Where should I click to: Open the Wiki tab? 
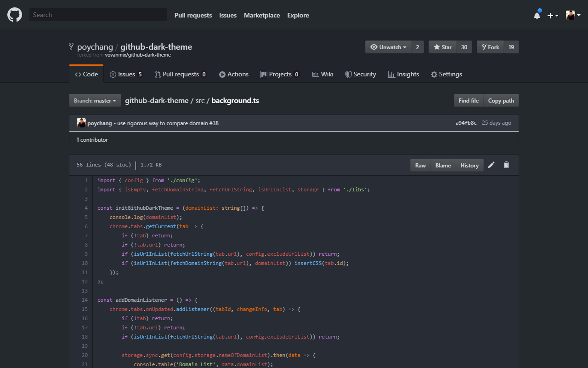pos(323,74)
